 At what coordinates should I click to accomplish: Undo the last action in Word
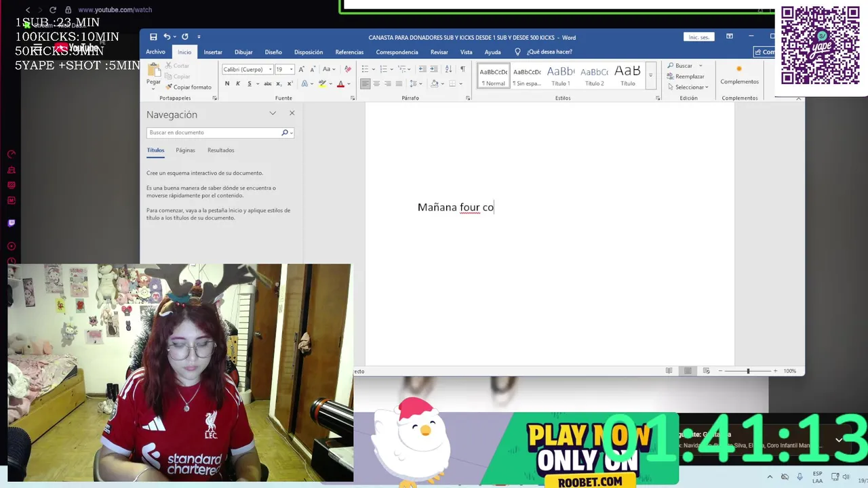166,37
